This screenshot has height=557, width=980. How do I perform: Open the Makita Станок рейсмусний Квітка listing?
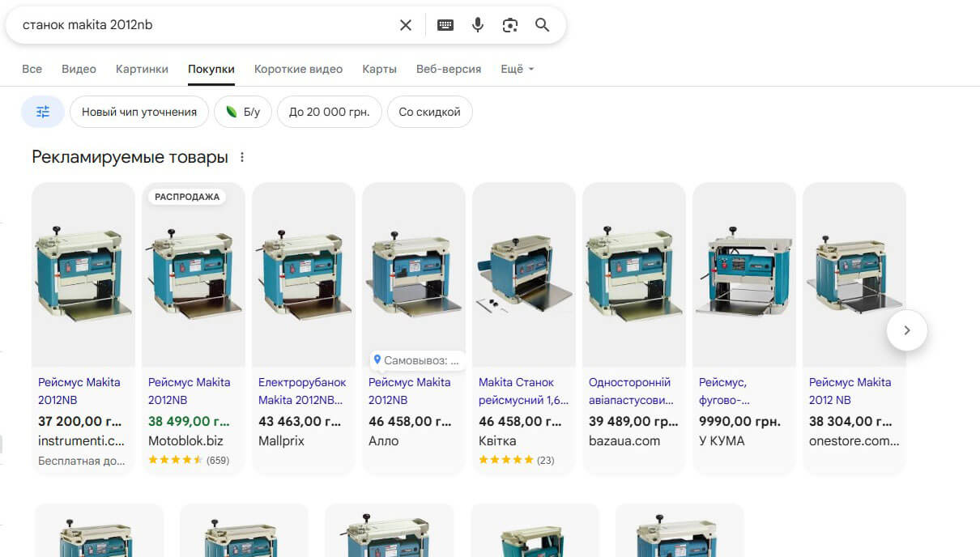pyautogui.click(x=522, y=391)
